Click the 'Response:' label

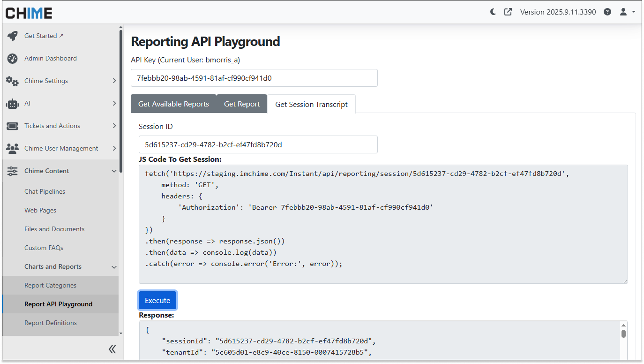coord(156,315)
